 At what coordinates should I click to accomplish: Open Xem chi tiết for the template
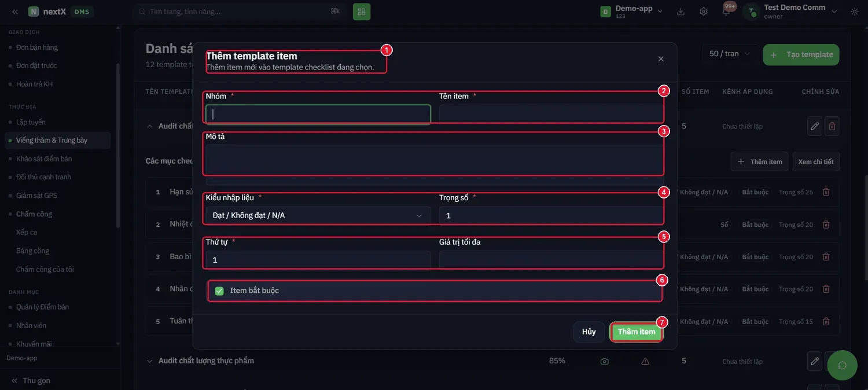point(816,161)
